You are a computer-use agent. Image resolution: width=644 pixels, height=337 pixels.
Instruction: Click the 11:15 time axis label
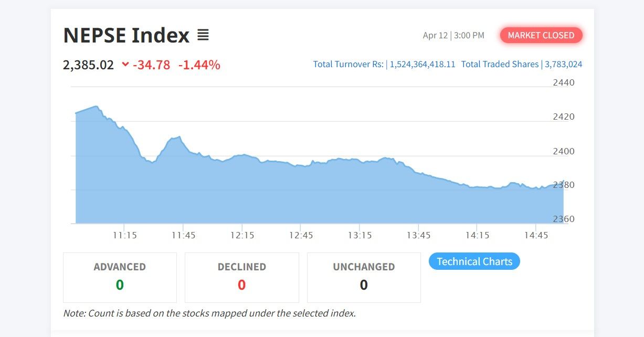(124, 235)
